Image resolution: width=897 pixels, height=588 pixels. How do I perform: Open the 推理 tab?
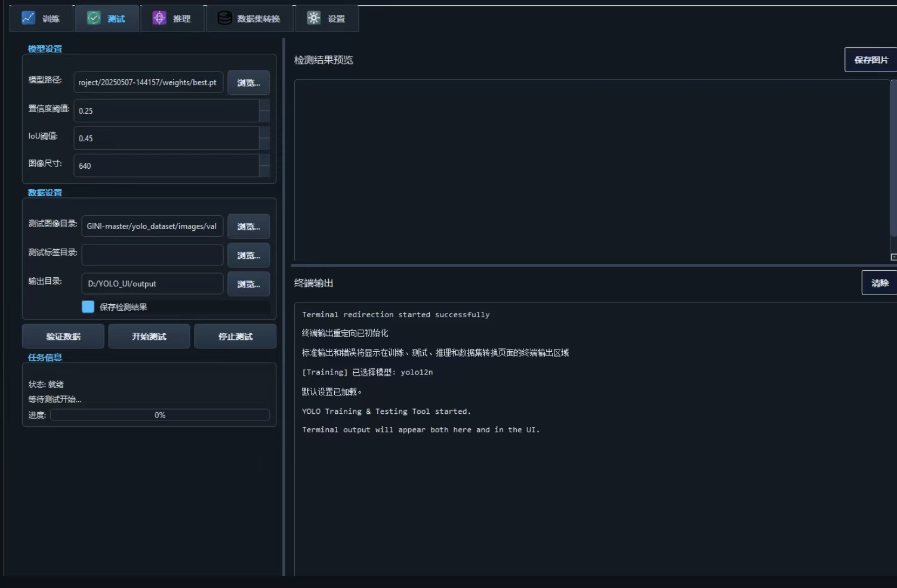pos(172,18)
